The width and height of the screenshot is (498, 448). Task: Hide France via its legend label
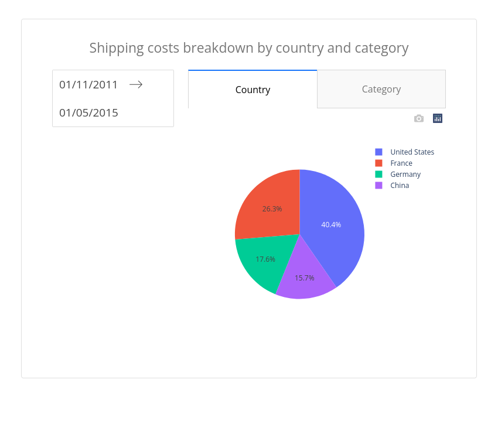(x=401, y=163)
